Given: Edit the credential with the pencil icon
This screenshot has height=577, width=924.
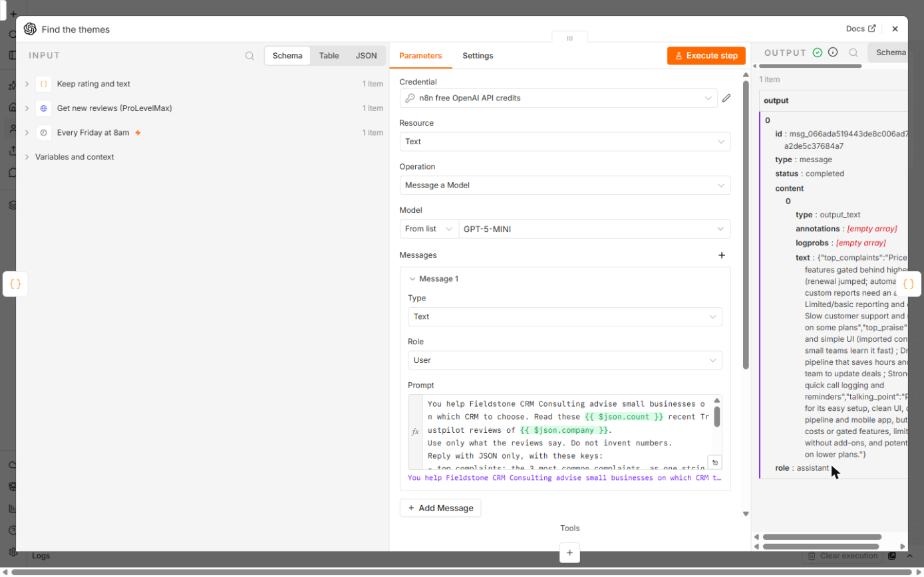Looking at the screenshot, I should 726,98.
